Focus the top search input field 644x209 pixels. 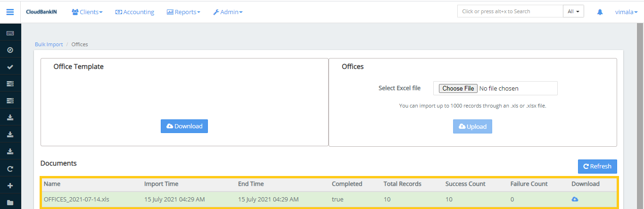[x=510, y=11]
